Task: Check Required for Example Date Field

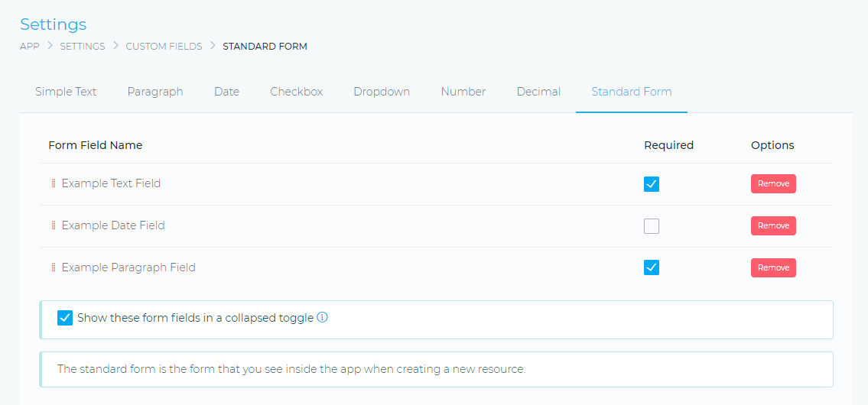Action: point(652,226)
